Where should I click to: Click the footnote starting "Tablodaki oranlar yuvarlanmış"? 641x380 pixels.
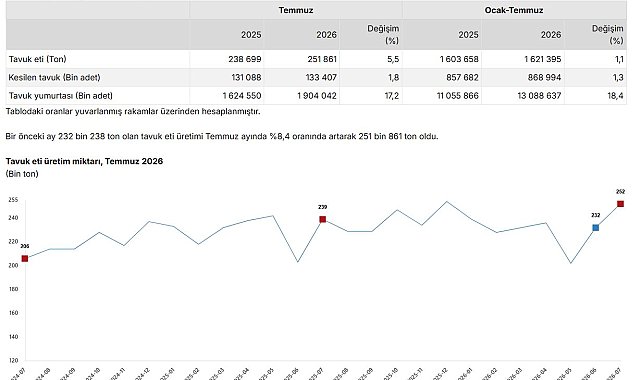[133, 111]
